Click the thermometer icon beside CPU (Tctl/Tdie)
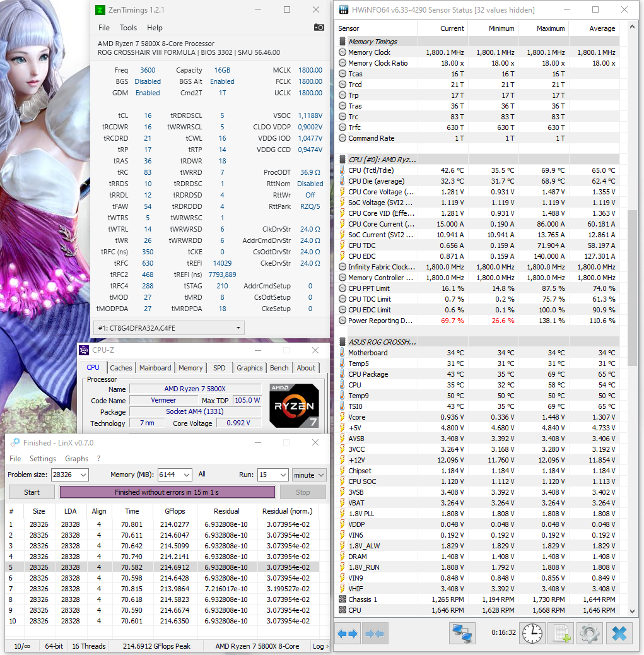The height and width of the screenshot is (655, 644). point(342,170)
